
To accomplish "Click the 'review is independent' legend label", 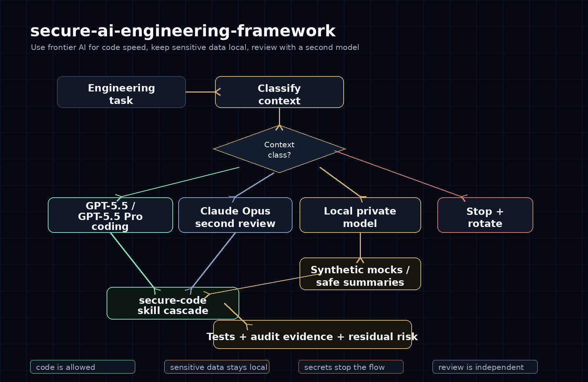I will pyautogui.click(x=485, y=367).
